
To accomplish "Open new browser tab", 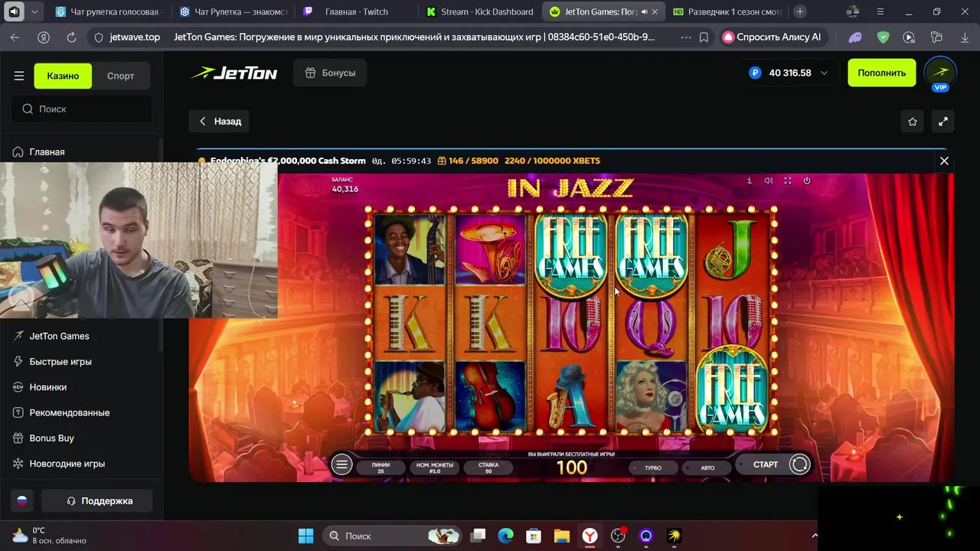I will click(799, 11).
